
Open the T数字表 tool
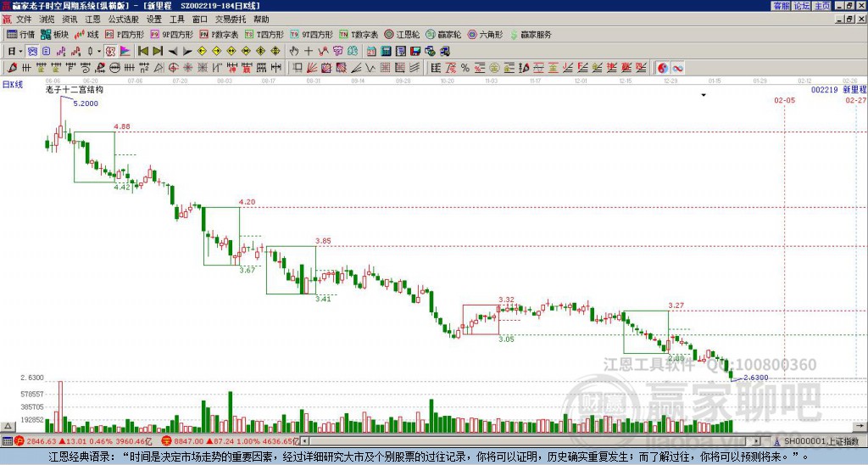359,34
